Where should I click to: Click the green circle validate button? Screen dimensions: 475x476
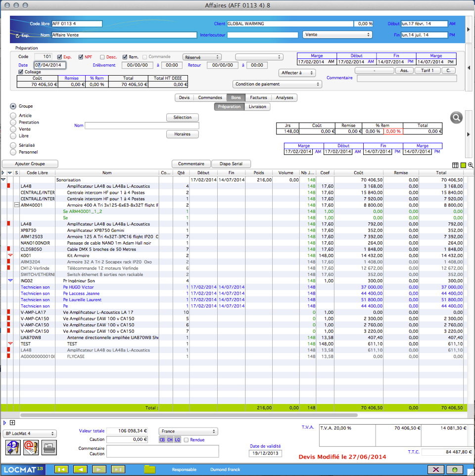click(x=455, y=470)
